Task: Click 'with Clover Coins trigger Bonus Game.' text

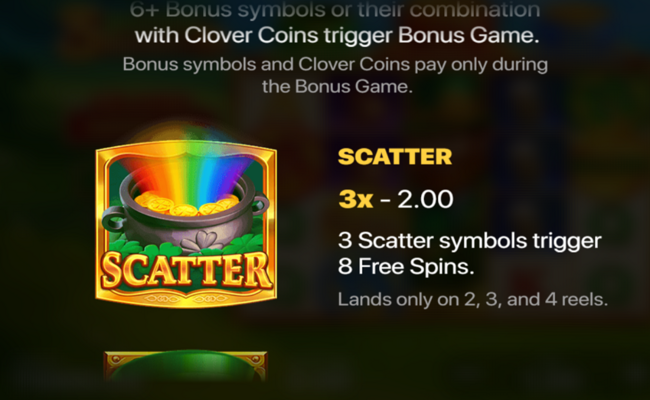Action: click(337, 35)
